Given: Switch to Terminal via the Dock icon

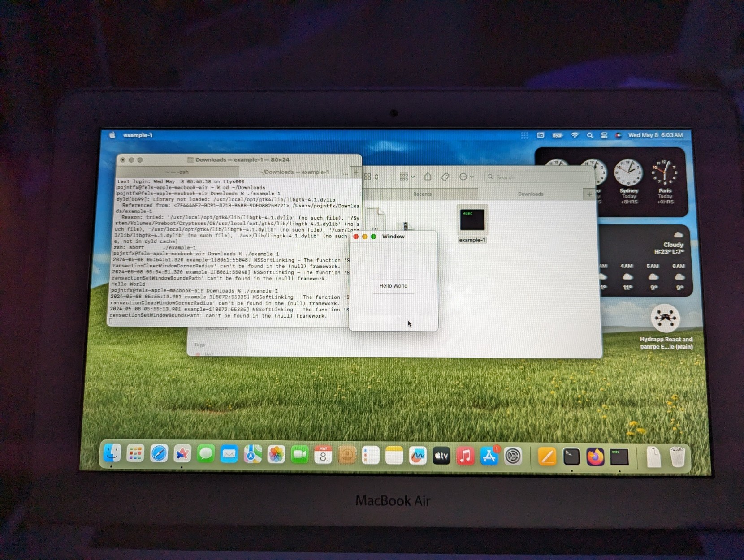Looking at the screenshot, I should pyautogui.click(x=571, y=457).
